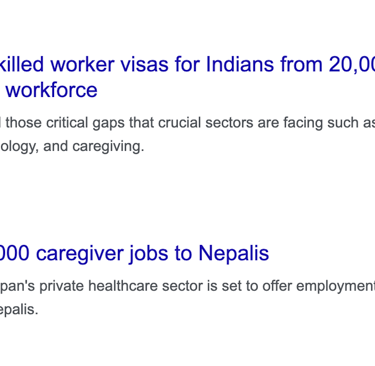The width and height of the screenshot is (375, 366).
Task: Click the word "employment" in the second snippet
Action: [x=335, y=286]
